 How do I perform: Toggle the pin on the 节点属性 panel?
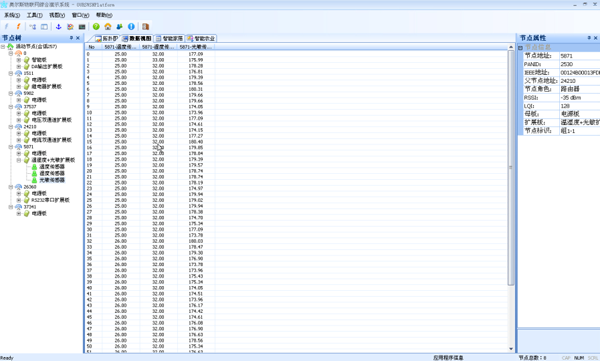click(x=589, y=38)
